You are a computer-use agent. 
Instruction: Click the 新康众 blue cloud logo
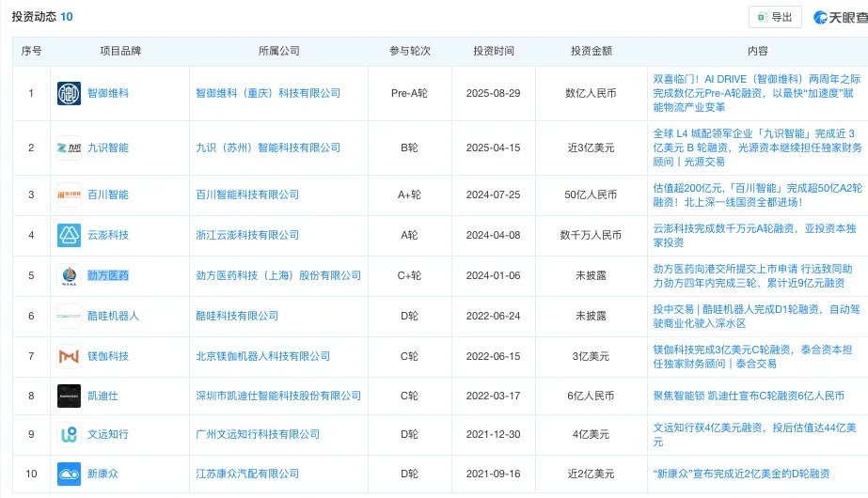coord(69,475)
